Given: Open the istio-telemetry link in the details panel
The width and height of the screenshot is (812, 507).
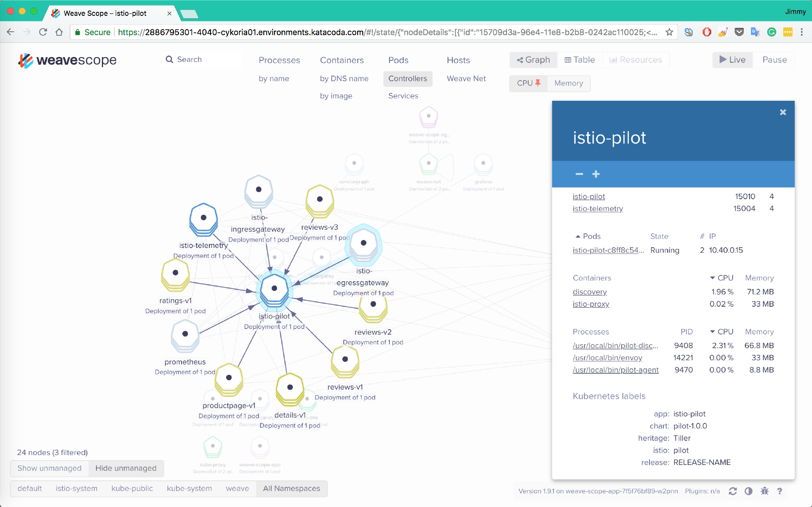Looking at the screenshot, I should coord(598,209).
